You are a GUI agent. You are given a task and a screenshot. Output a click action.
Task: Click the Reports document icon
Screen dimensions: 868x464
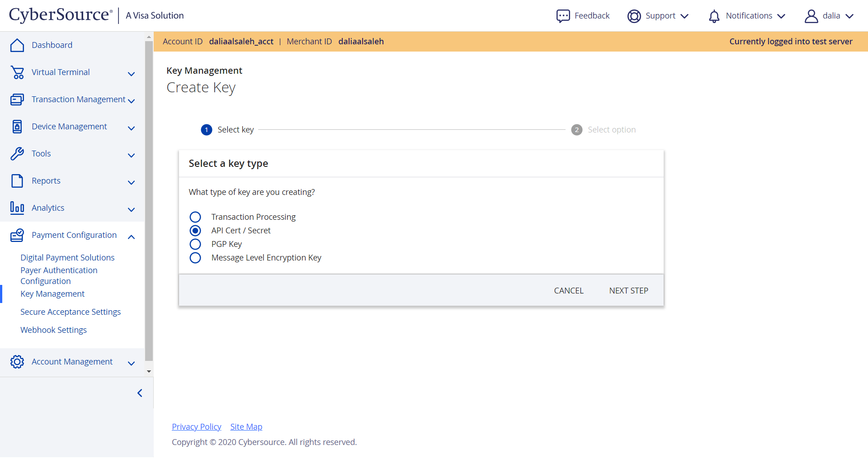pyautogui.click(x=17, y=181)
